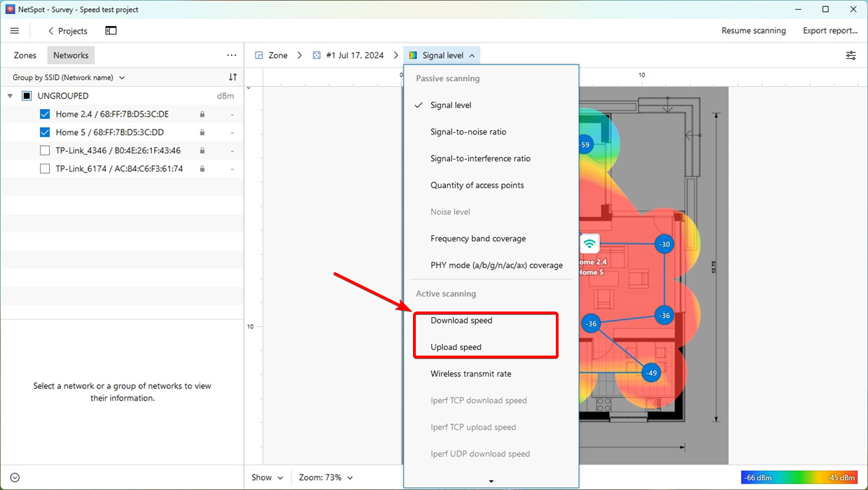This screenshot has width=868, height=490.
Task: Select Download speed from the menu
Action: coord(461,321)
